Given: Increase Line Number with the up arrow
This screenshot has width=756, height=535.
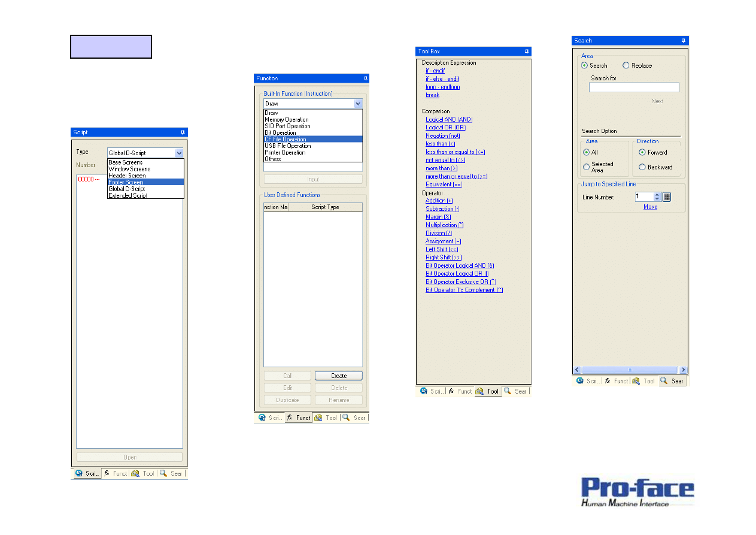Looking at the screenshot, I should [x=657, y=194].
